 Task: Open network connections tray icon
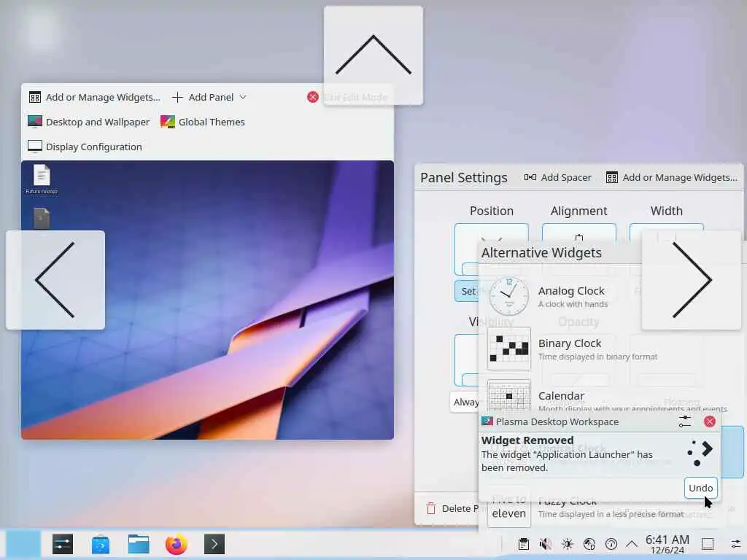click(x=589, y=544)
